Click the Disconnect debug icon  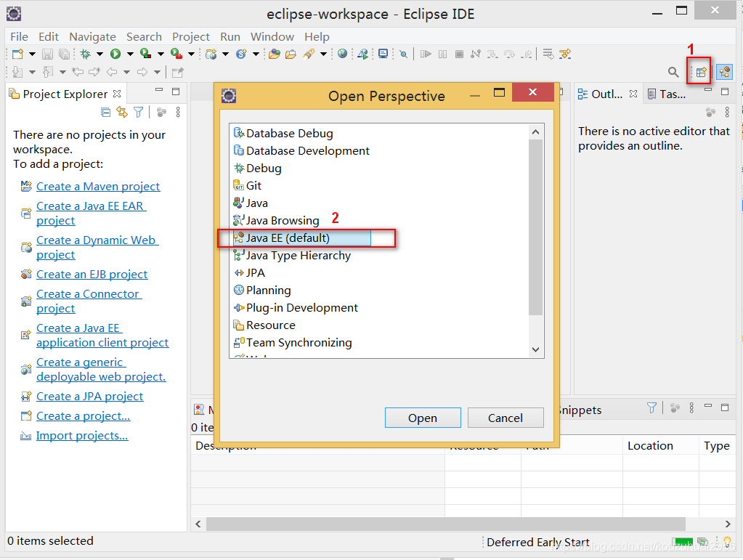pyautogui.click(x=476, y=54)
